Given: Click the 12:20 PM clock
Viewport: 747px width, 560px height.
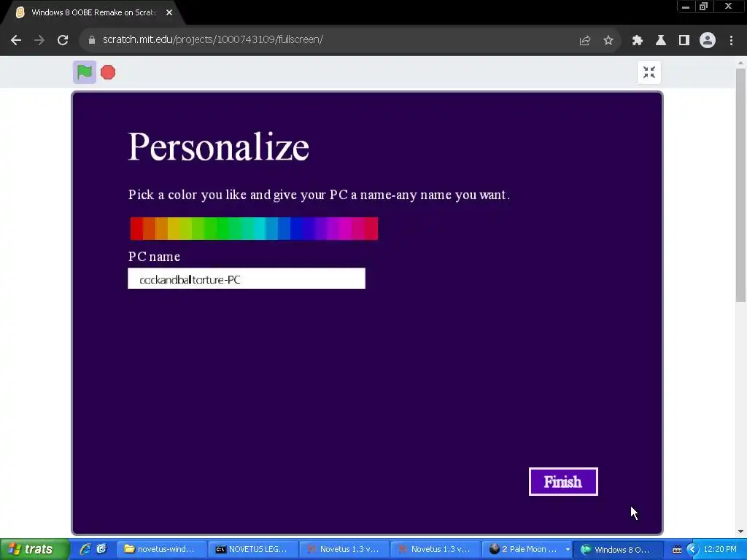Looking at the screenshot, I should click(x=720, y=550).
